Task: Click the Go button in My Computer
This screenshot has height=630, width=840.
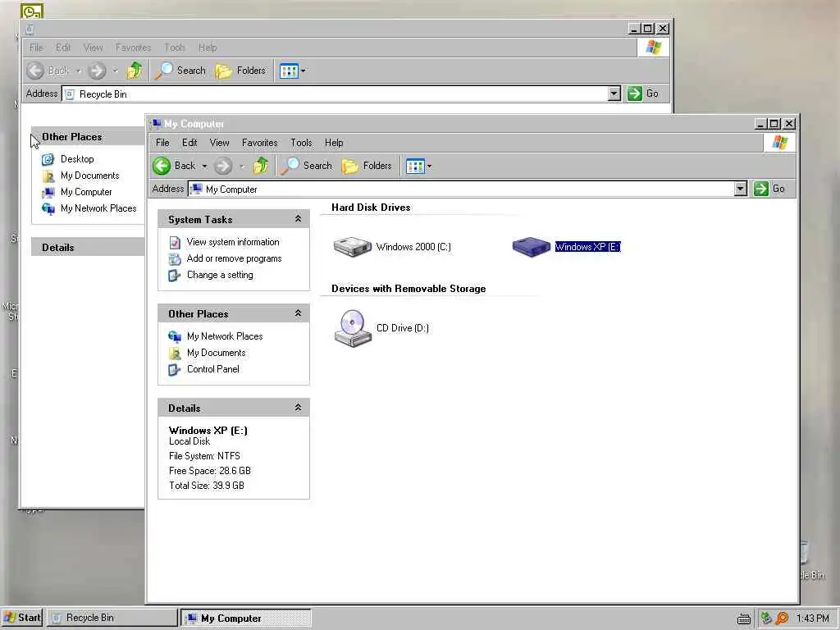Action: point(769,189)
